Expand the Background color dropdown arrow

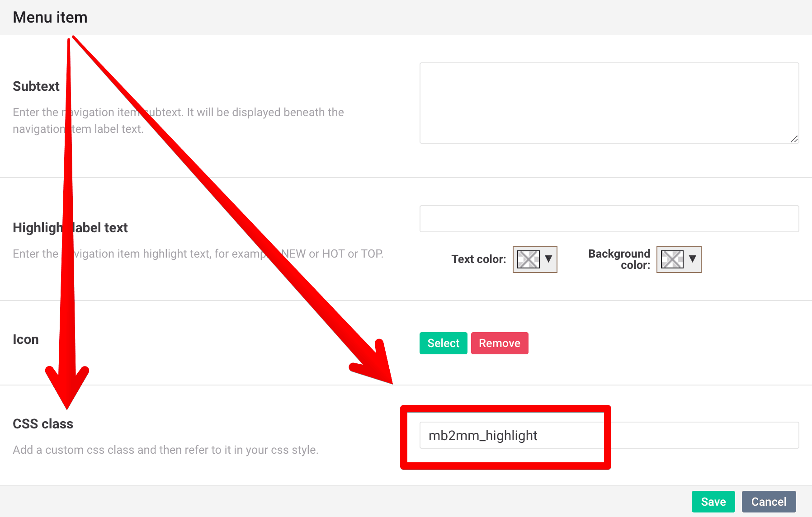pyautogui.click(x=693, y=259)
